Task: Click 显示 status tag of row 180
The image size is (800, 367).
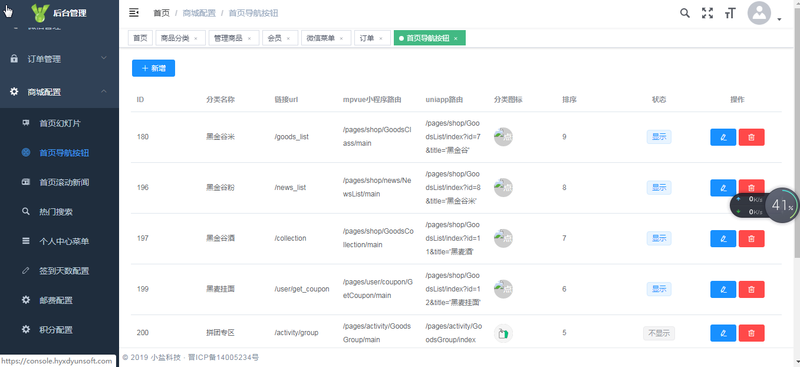Action: point(659,137)
